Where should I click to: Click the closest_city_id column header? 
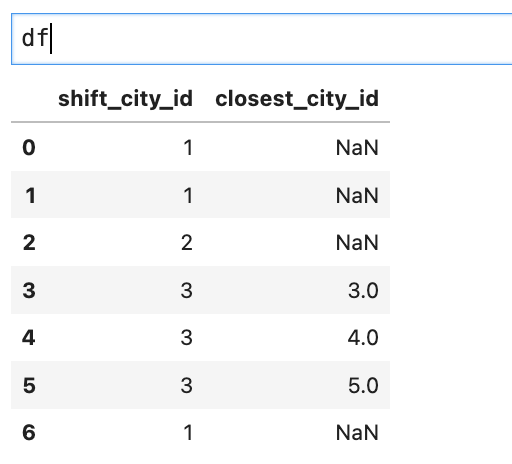(x=297, y=99)
